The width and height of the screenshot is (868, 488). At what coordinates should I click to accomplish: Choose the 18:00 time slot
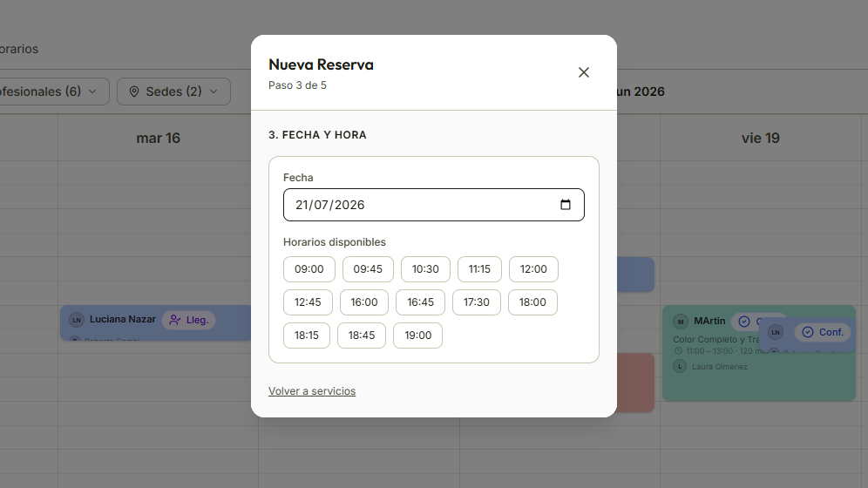(532, 302)
